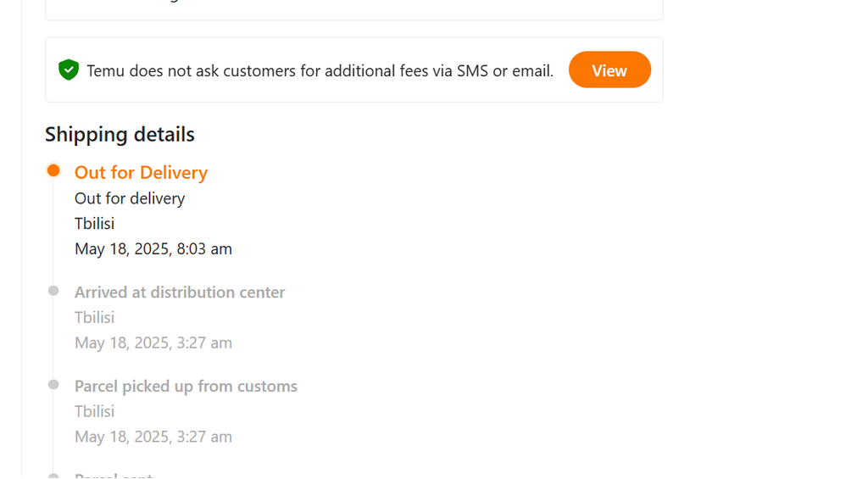Viewport: 868px width, 479px height.
Task: Click the grey dot beside Parcel picked up from customs
Action: (53, 385)
